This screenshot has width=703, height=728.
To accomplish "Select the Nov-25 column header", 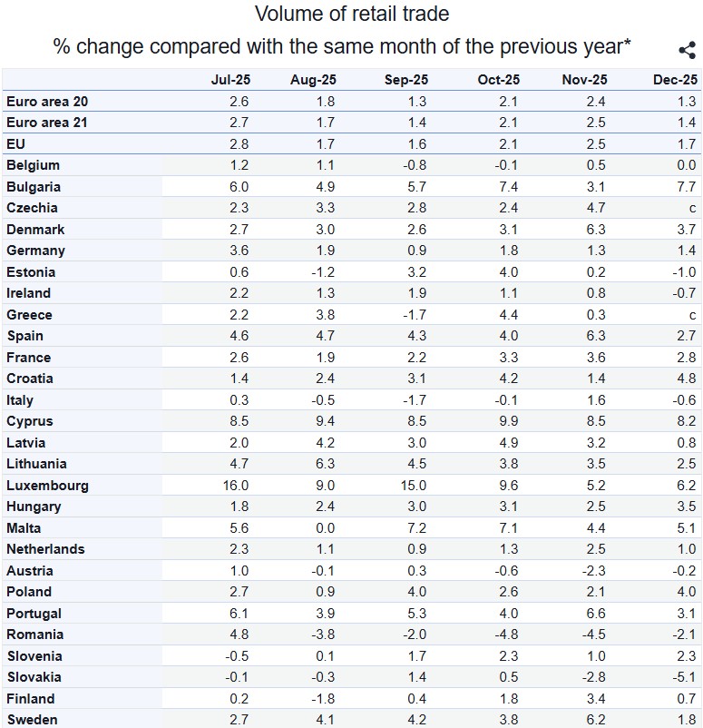I will pos(584,80).
